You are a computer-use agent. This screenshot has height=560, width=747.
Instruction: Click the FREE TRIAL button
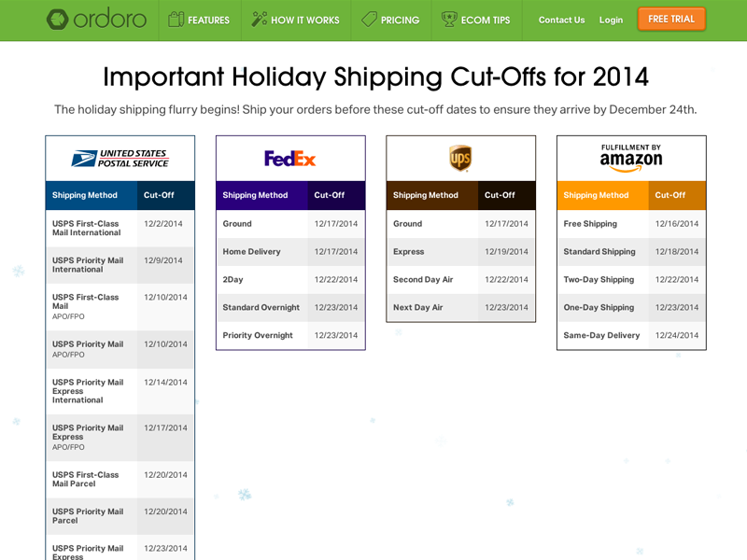coord(671,18)
